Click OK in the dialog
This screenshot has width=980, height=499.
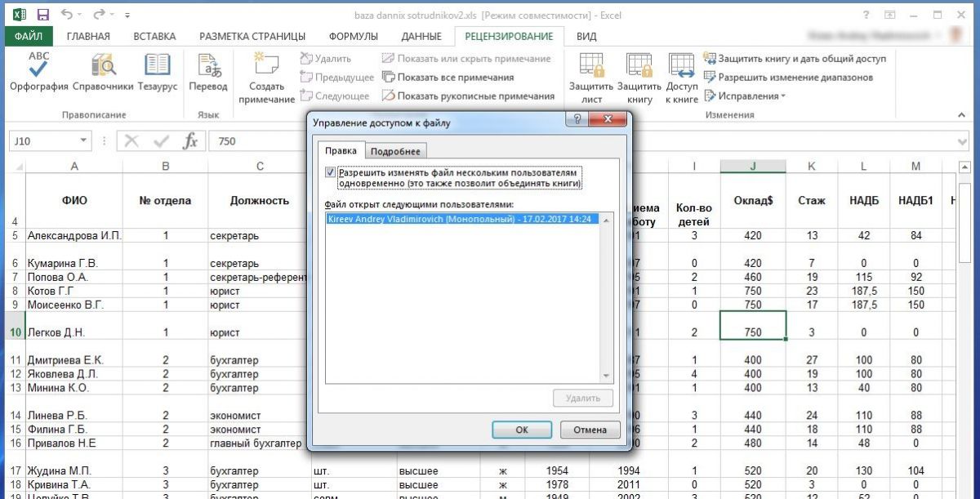tap(522, 430)
